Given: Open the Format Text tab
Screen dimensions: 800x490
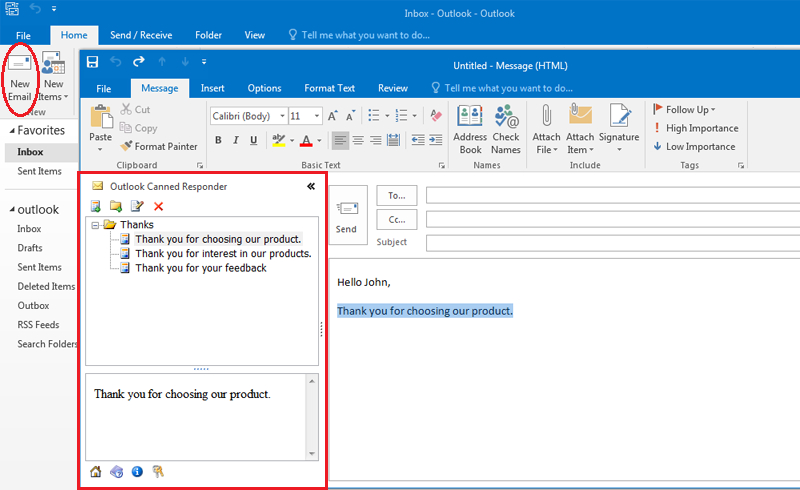Looking at the screenshot, I should click(330, 88).
